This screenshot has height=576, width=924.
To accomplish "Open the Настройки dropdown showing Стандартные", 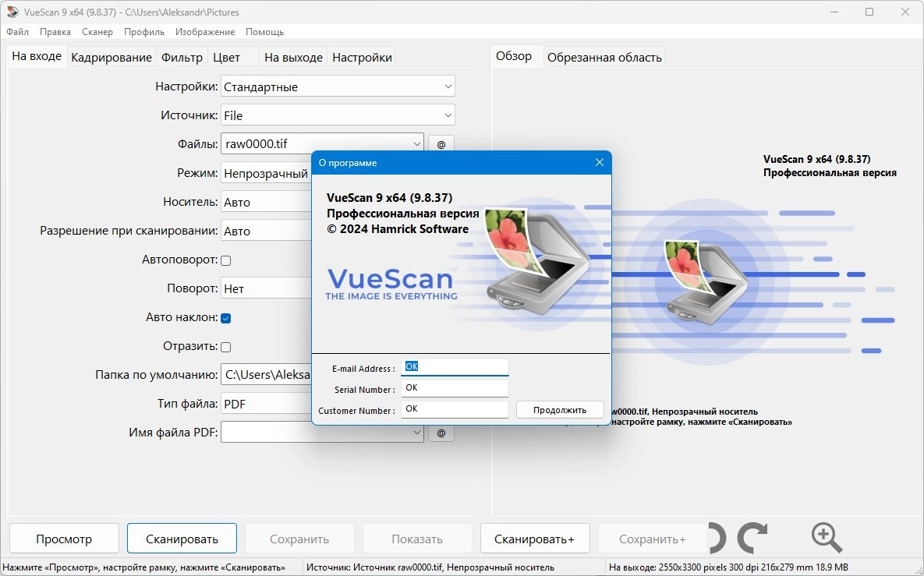I will click(x=338, y=87).
